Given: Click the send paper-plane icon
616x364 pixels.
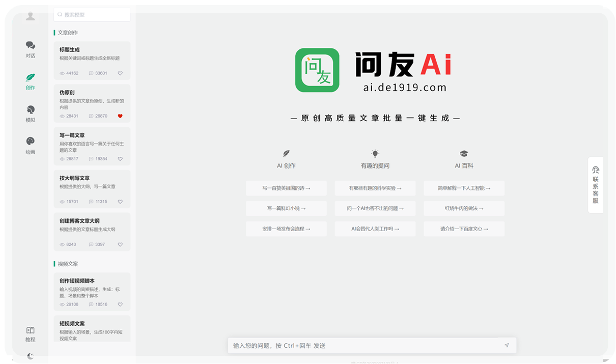Looking at the screenshot, I should (x=507, y=346).
